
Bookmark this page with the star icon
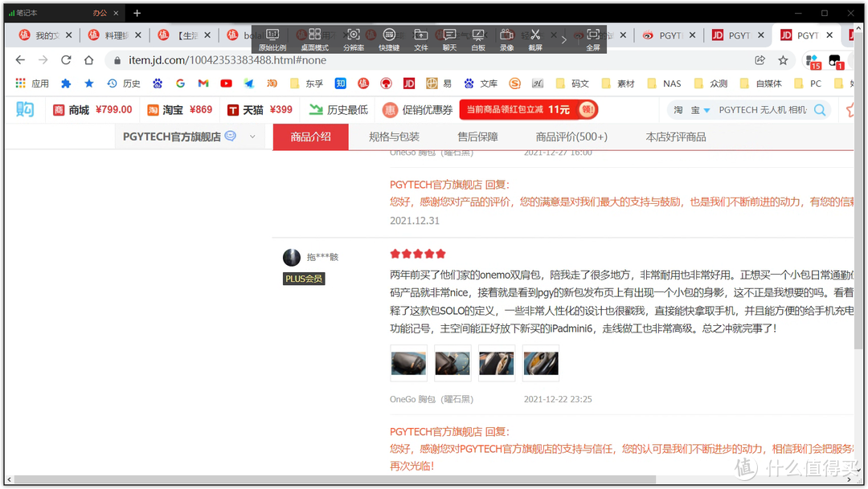click(x=784, y=59)
